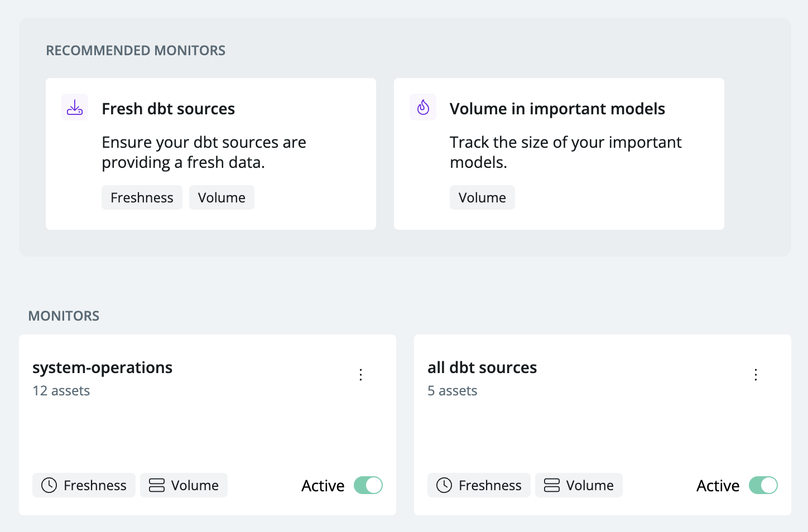Click the Track the size description text
Viewport: 808px width, 532px height.
point(565,152)
